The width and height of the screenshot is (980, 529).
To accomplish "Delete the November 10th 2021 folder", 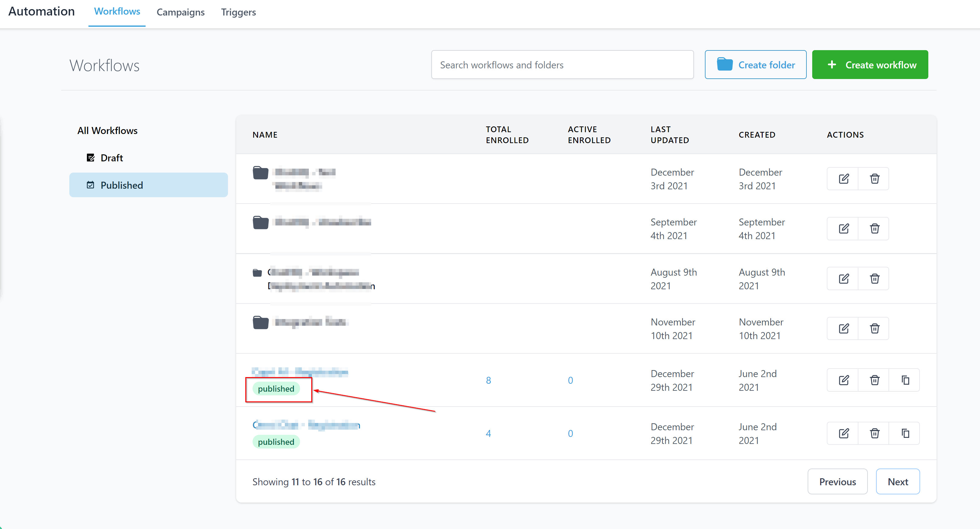I will [x=874, y=328].
